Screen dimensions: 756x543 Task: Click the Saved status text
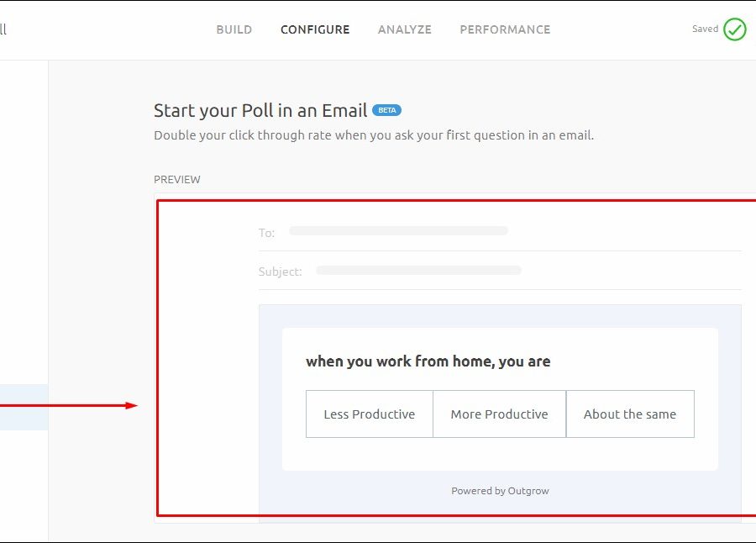click(x=705, y=29)
